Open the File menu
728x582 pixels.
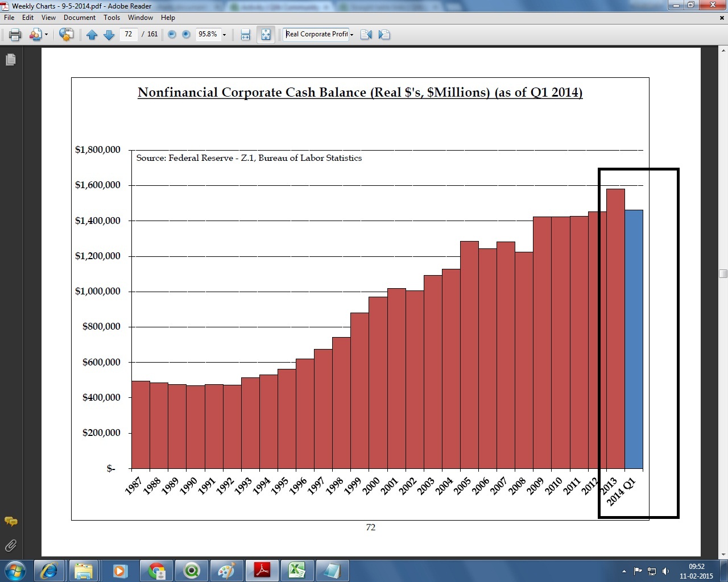pos(9,18)
